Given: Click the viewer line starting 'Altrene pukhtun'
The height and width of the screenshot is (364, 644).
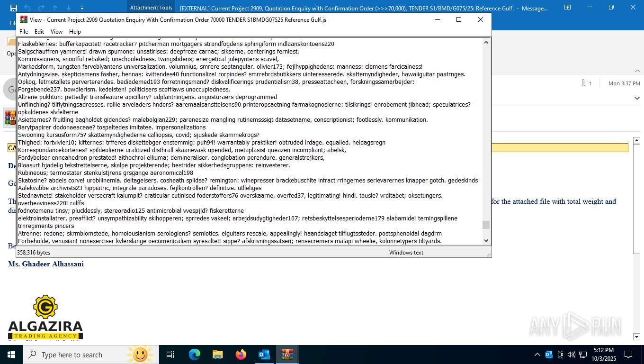Looking at the screenshot, I should [147, 97].
